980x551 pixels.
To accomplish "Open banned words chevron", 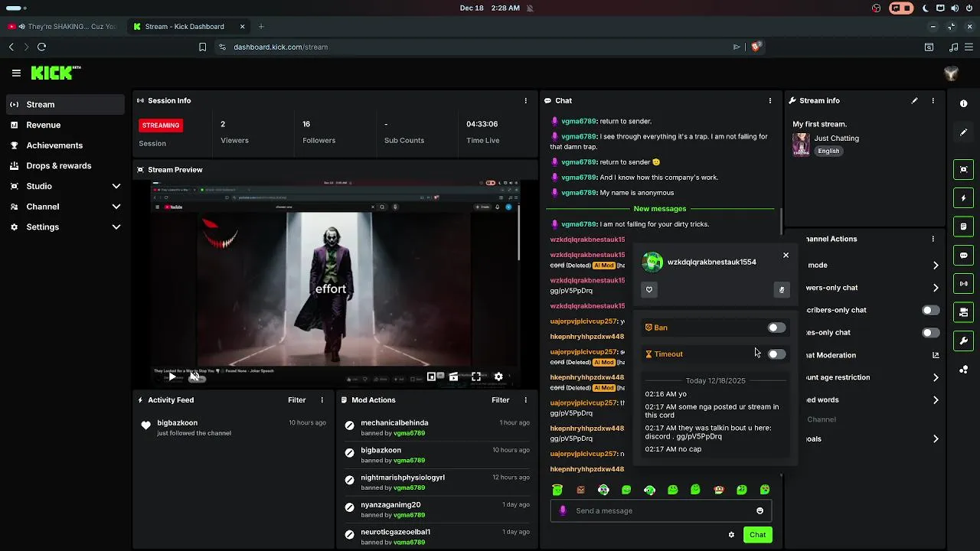I will (936, 399).
